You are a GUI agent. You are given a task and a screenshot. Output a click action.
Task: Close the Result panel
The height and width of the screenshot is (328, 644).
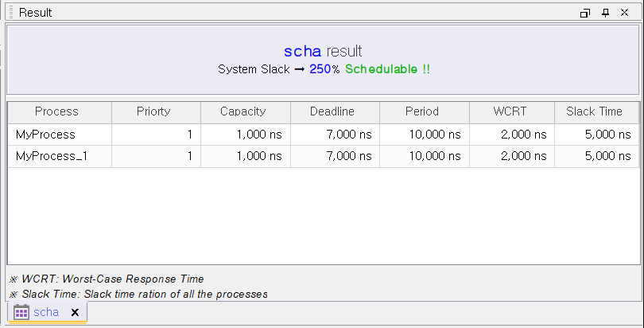(x=624, y=13)
